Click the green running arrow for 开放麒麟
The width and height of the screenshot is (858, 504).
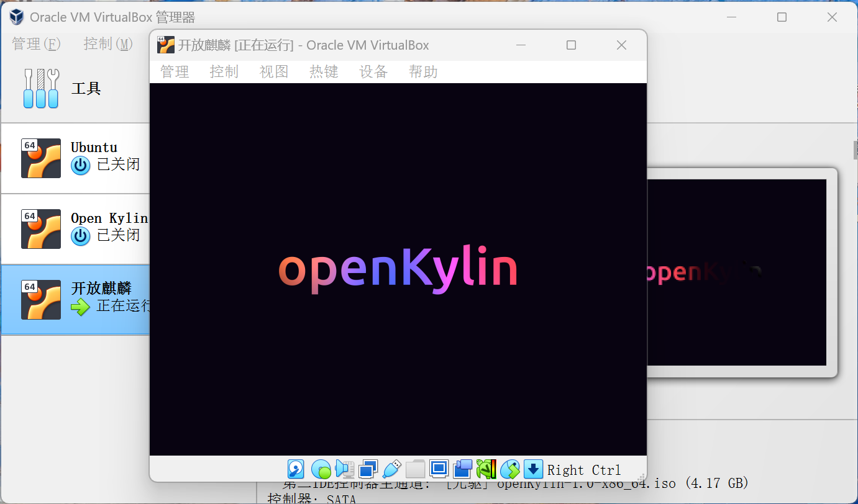[80, 307]
